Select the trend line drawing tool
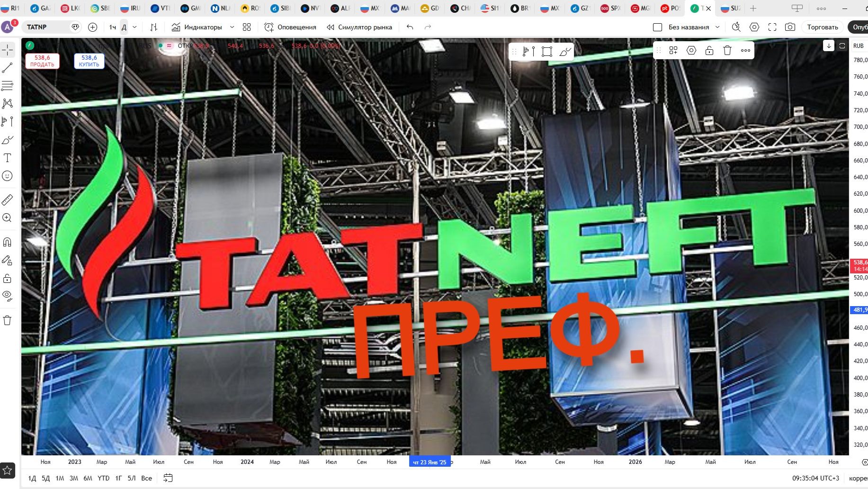This screenshot has width=868, height=489. tap(8, 68)
